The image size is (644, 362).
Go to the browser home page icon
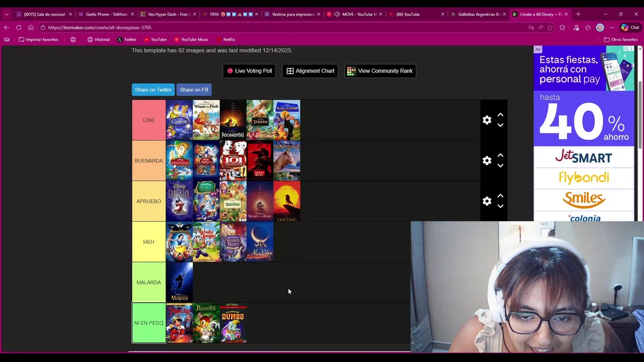click(31, 28)
